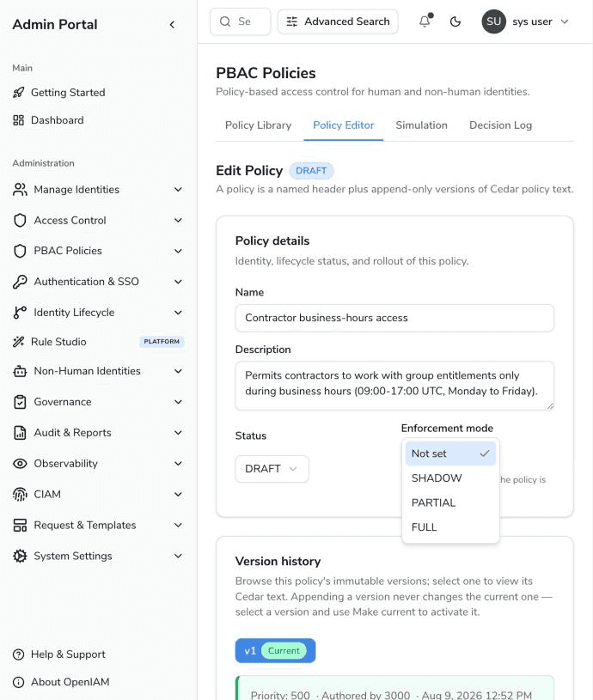The height and width of the screenshot is (700, 593).
Task: Open the DRAFT status dropdown
Action: coord(272,469)
